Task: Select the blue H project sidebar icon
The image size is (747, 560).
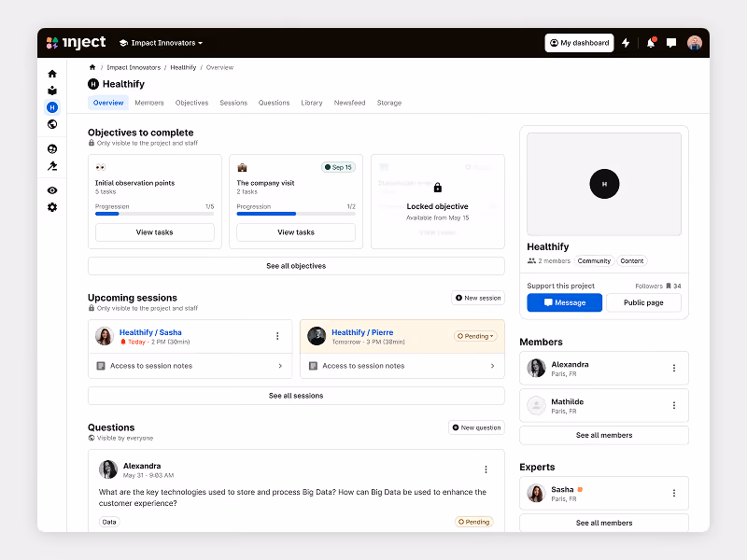Action: point(52,107)
